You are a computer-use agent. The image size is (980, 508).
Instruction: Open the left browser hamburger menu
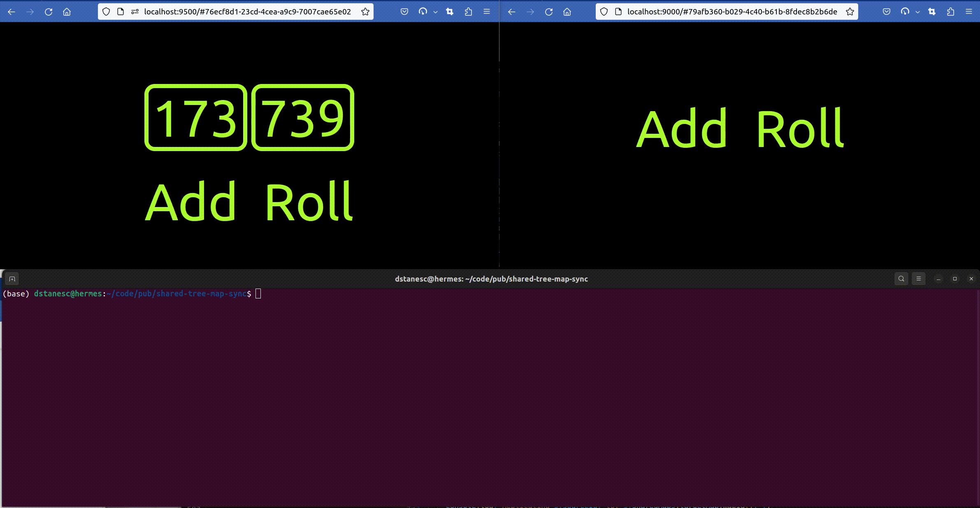pyautogui.click(x=487, y=12)
